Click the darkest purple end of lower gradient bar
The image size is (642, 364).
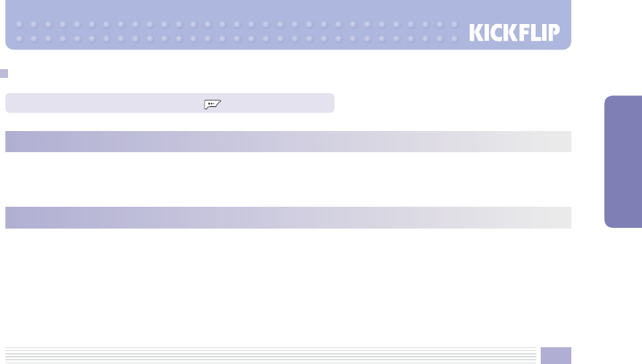[15, 217]
